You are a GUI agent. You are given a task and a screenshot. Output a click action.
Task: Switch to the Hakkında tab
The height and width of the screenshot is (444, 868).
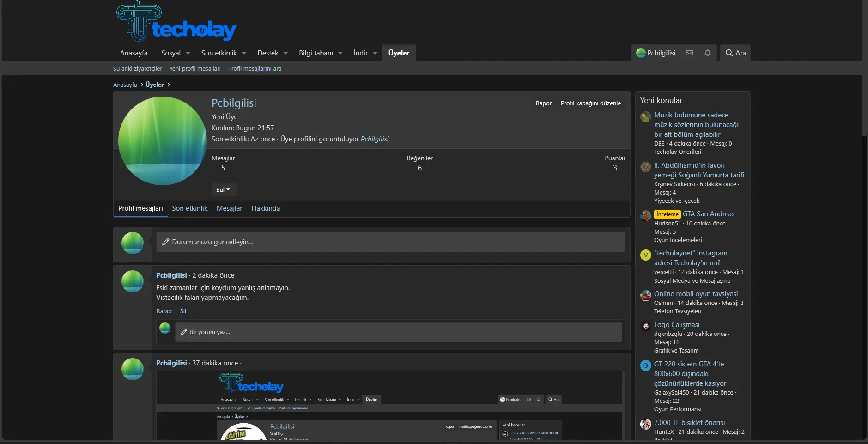tap(266, 208)
